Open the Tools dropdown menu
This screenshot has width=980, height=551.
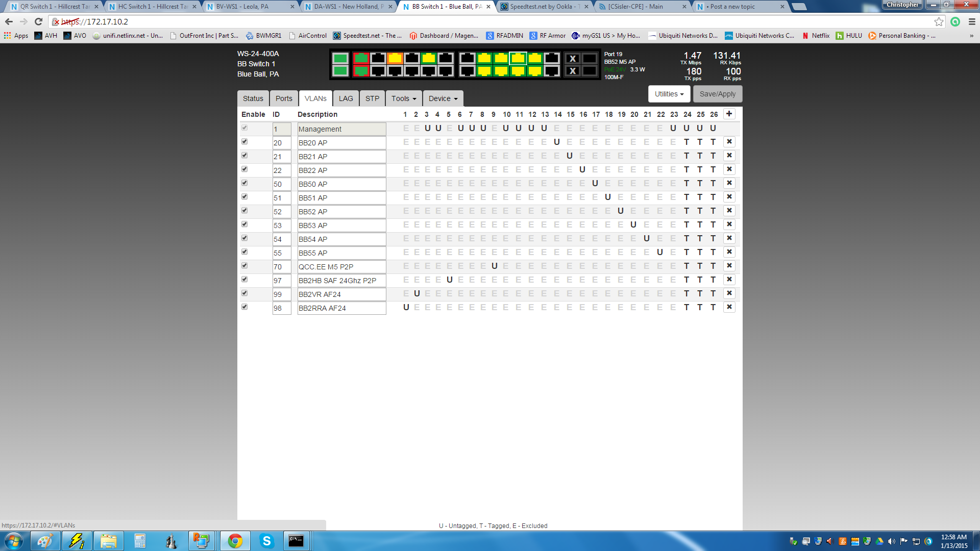[403, 98]
